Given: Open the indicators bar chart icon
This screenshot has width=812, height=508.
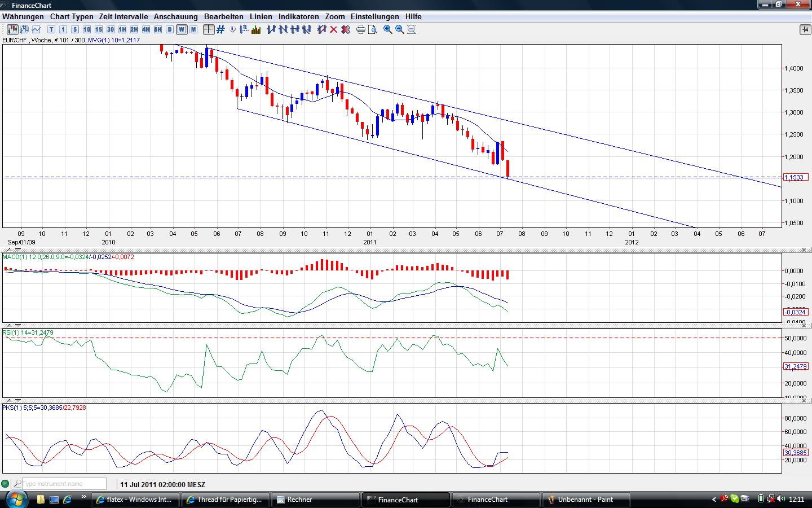Looking at the screenshot, I should 255,29.
